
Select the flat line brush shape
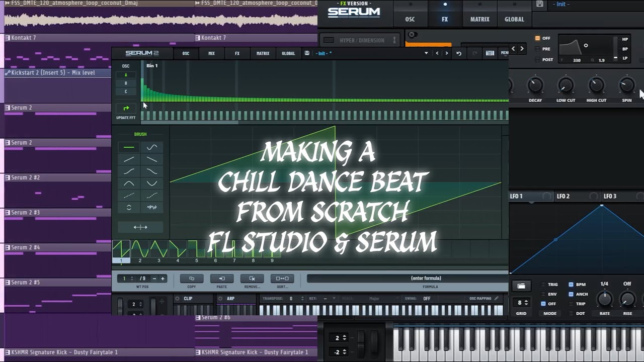(129, 147)
